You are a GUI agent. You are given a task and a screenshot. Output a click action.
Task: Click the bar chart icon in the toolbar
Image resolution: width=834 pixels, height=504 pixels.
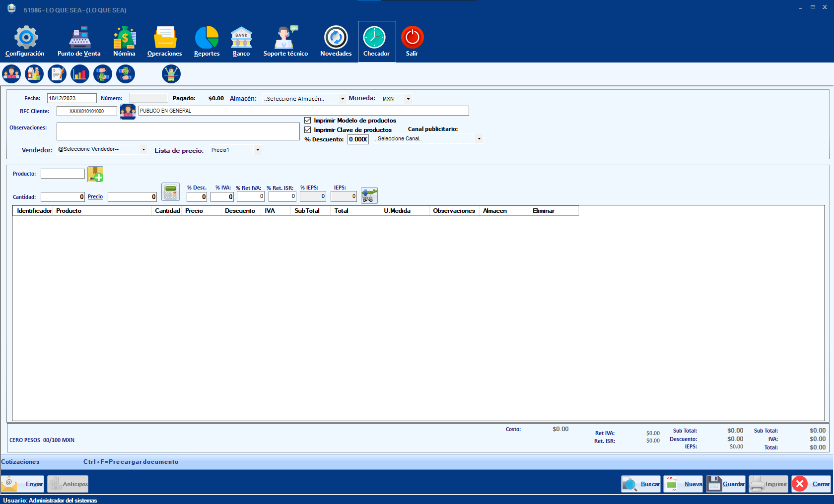[80, 74]
